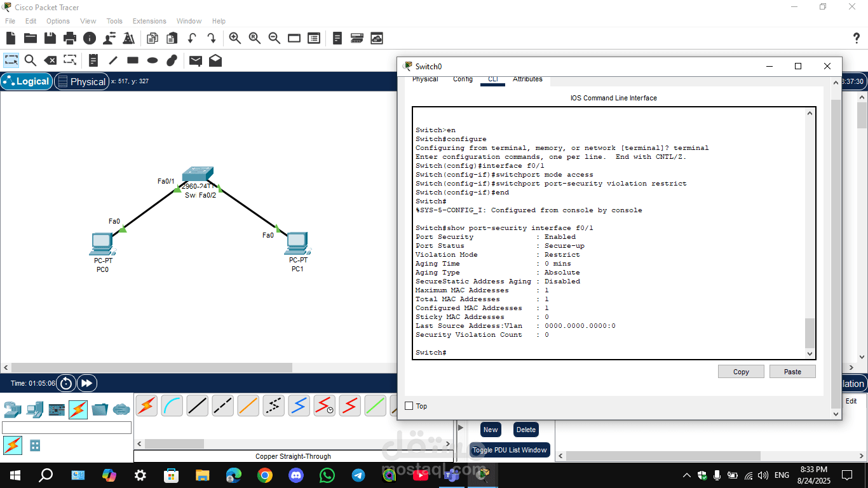Choose the automatic connection type
The image size is (868, 488).
pyautogui.click(x=147, y=405)
